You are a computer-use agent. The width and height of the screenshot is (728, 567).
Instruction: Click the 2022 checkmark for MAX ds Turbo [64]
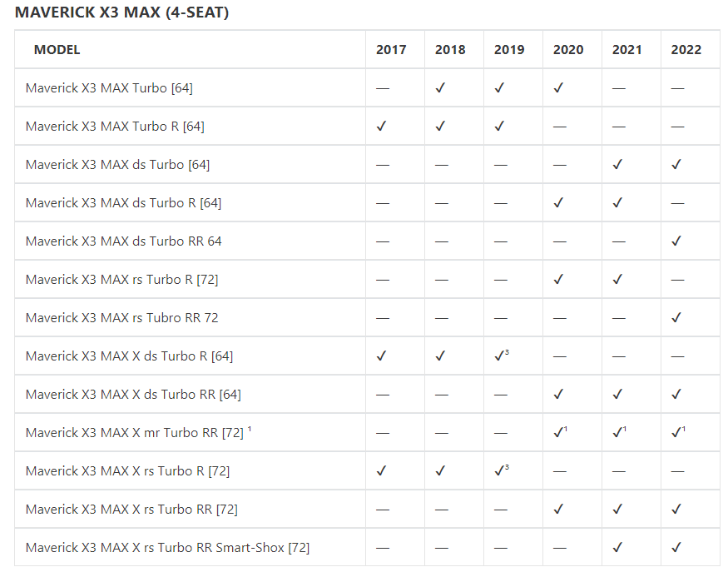pyautogui.click(x=676, y=164)
